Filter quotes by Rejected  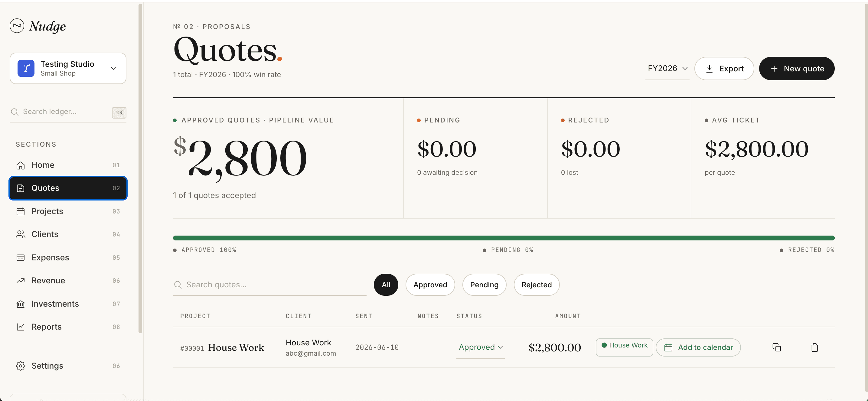pyautogui.click(x=537, y=285)
